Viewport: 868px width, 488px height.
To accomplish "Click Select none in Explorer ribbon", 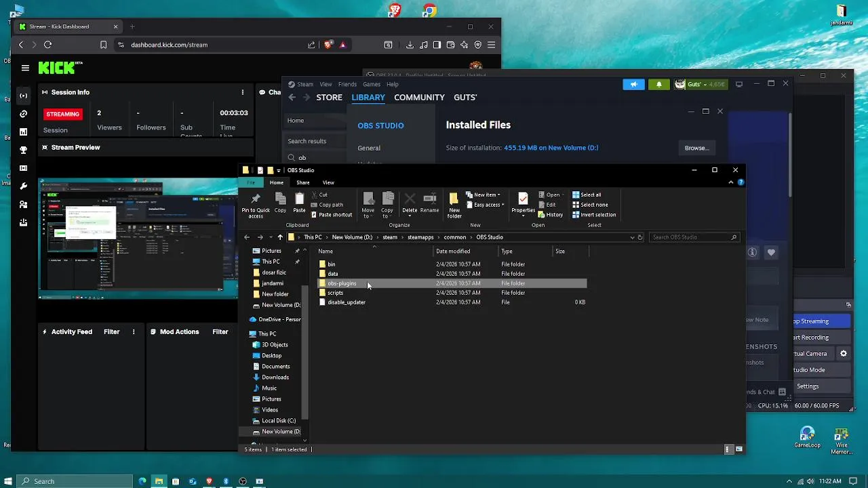I will coord(590,205).
